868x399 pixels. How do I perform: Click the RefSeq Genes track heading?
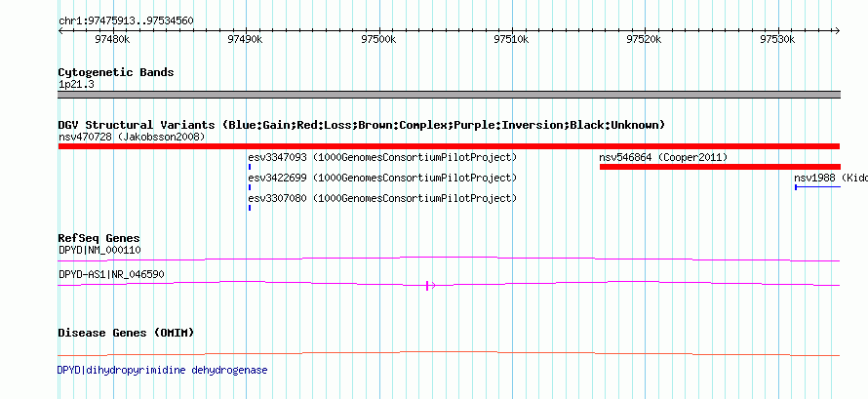coord(99,238)
